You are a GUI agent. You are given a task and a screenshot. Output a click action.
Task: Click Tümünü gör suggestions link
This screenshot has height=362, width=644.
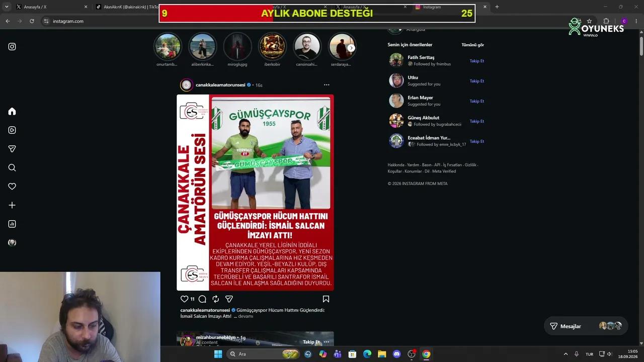click(x=472, y=45)
